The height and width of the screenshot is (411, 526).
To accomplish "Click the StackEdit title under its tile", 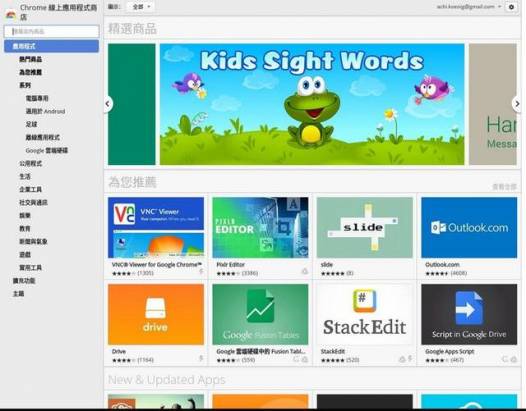I will 333,352.
